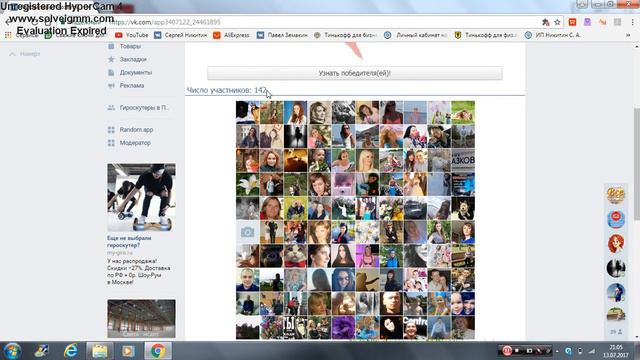640x360 pixels.
Task: Click the people icon beside Гироскутеры group
Action: point(111,108)
